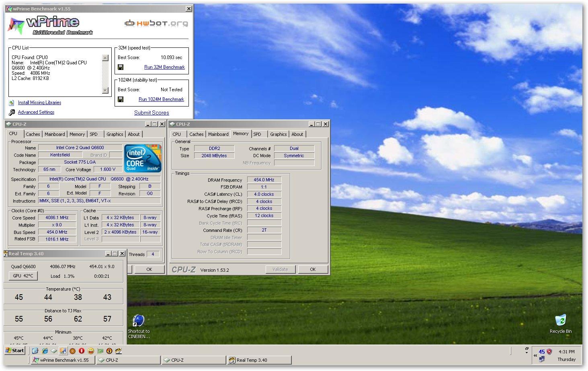Click the save icon beside 1024M Best Score
Viewport: 588px width, 371px height.
point(120,99)
